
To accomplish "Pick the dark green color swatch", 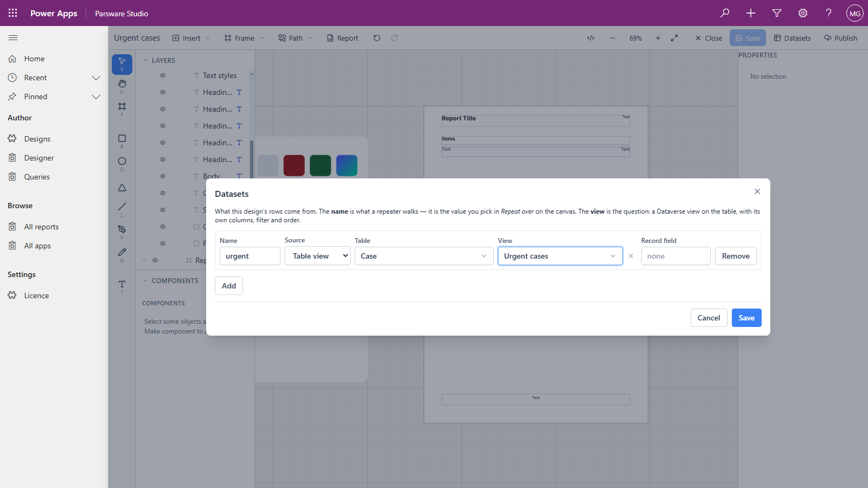I will click(x=321, y=165).
